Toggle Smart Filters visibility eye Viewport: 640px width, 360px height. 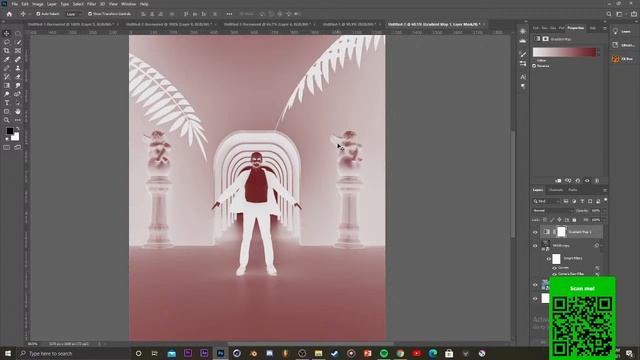pyautogui.click(x=549, y=258)
